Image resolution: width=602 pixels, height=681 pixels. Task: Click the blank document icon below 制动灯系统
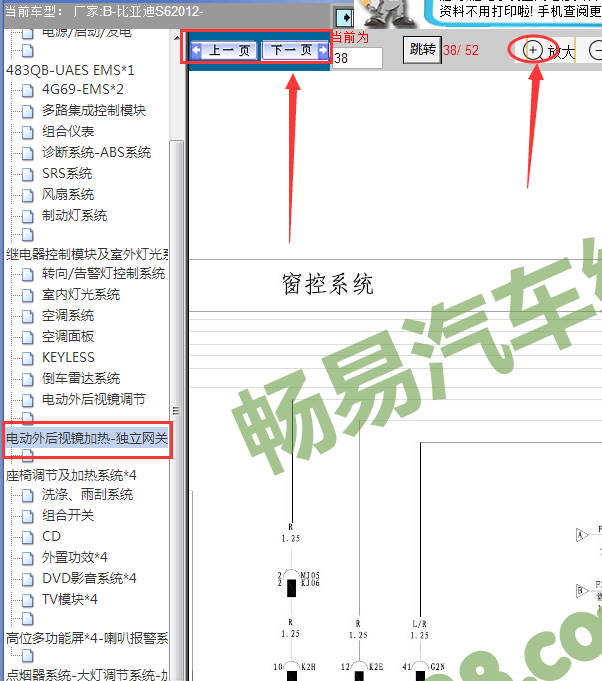pyautogui.click(x=28, y=235)
